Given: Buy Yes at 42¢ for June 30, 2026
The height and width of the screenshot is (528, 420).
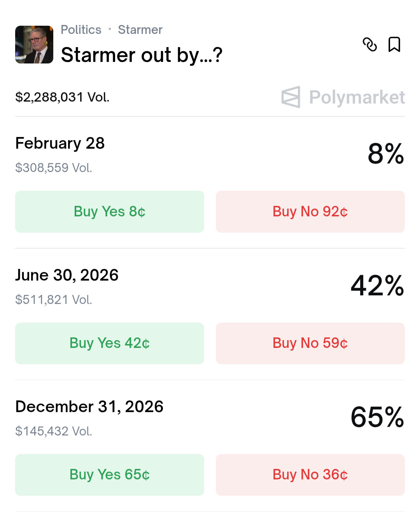Looking at the screenshot, I should pyautogui.click(x=110, y=343).
